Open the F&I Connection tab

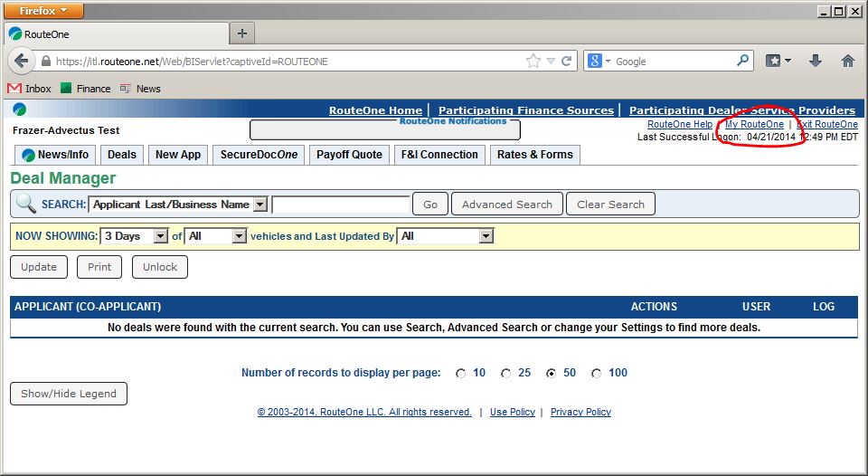point(439,155)
